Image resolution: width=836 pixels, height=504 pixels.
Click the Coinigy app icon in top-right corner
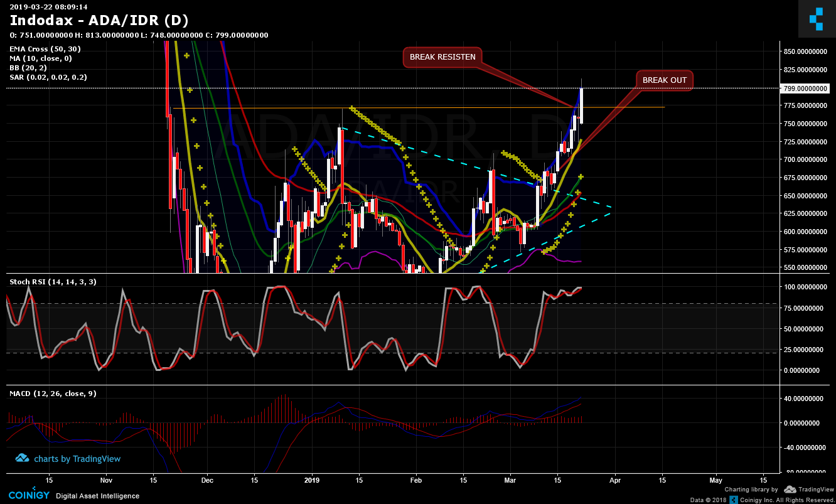[x=817, y=18]
